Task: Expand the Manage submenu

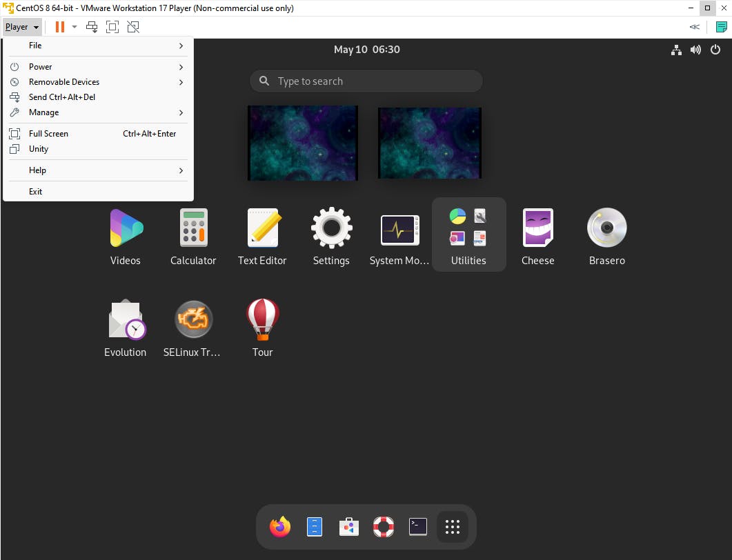Action: tap(98, 112)
